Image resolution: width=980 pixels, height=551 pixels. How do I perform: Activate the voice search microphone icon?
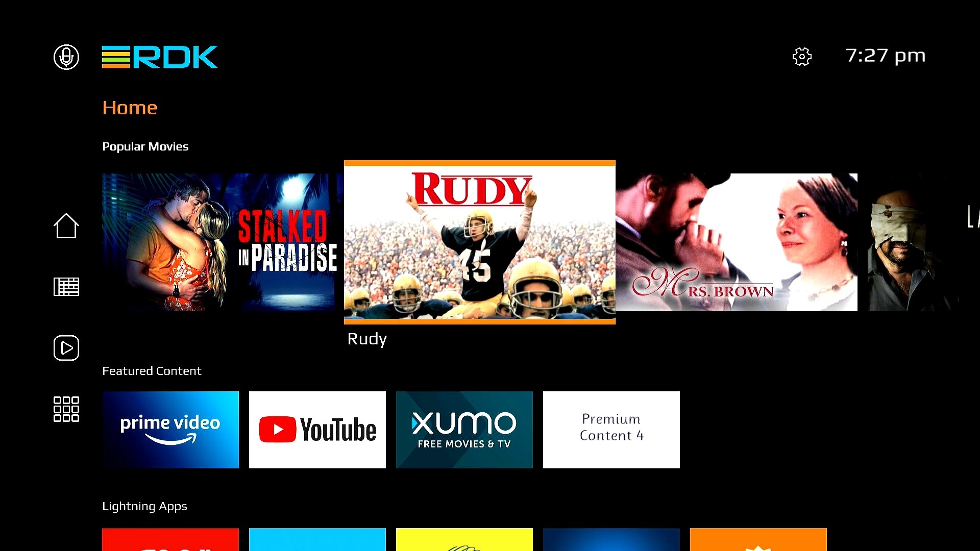click(66, 57)
